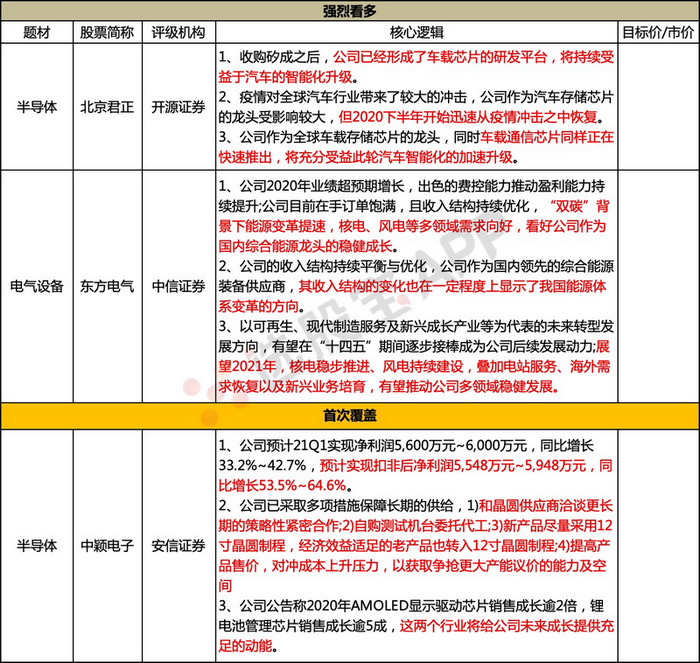Select the 半导体 cell in 北京君正 row
The image size is (700, 663).
pyautogui.click(x=37, y=107)
